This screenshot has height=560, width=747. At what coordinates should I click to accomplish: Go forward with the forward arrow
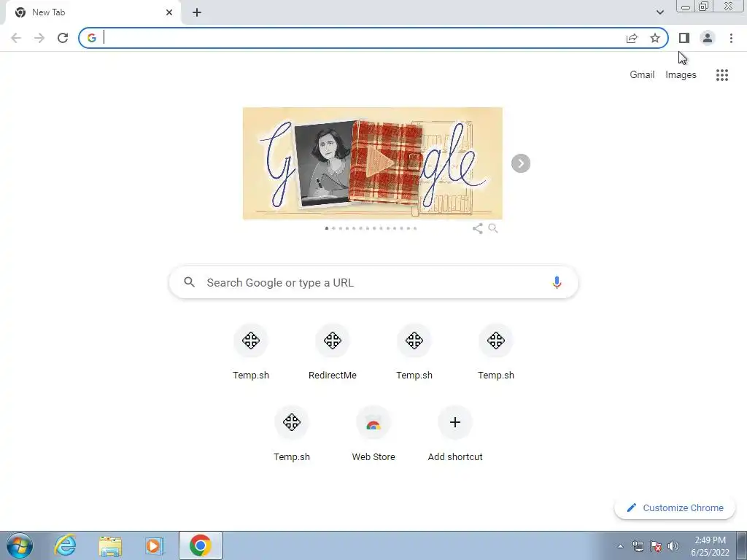[39, 38]
